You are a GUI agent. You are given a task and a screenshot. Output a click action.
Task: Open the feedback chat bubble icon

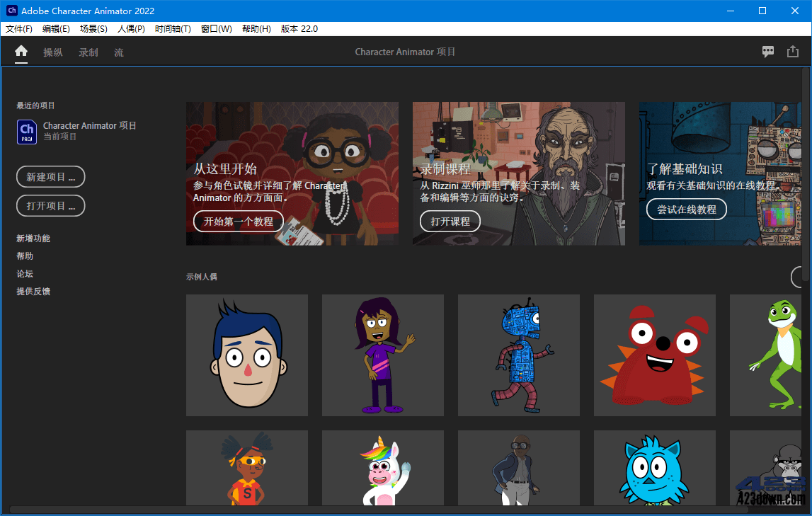pyautogui.click(x=768, y=51)
